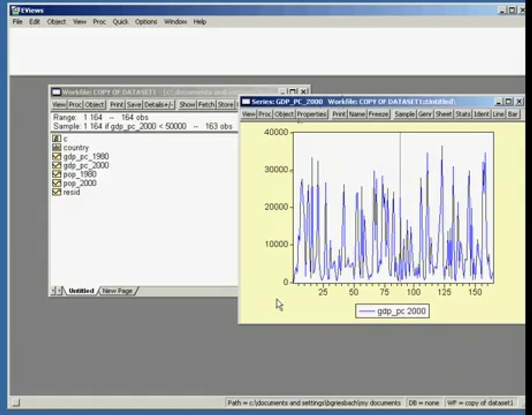Select the resid series icon

[56, 192]
